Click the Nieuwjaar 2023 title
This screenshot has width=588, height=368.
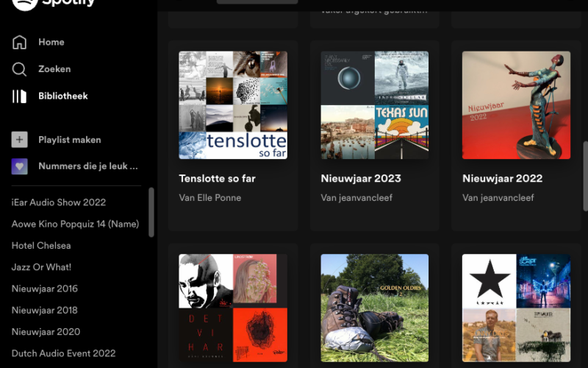tap(361, 178)
